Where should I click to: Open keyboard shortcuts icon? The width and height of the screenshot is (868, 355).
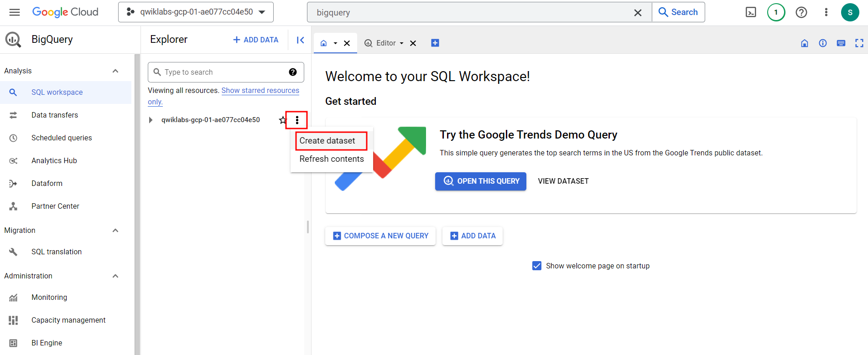click(841, 43)
